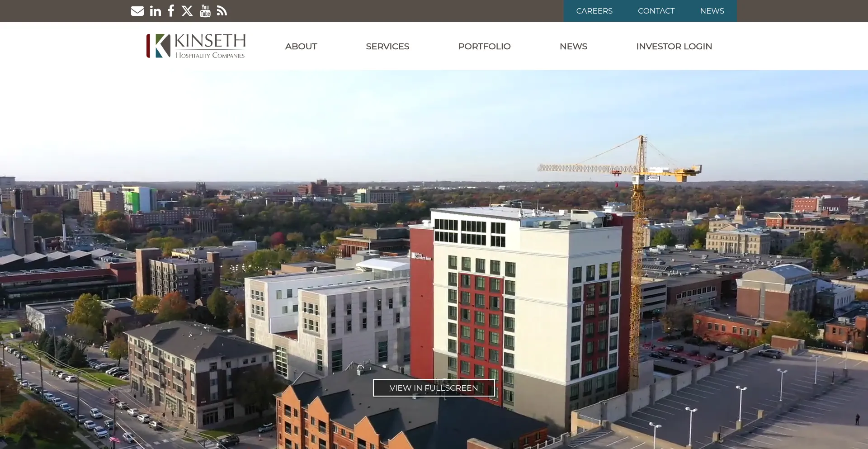868x449 pixels.
Task: Expand the ABOUT navigation menu
Action: click(301, 46)
